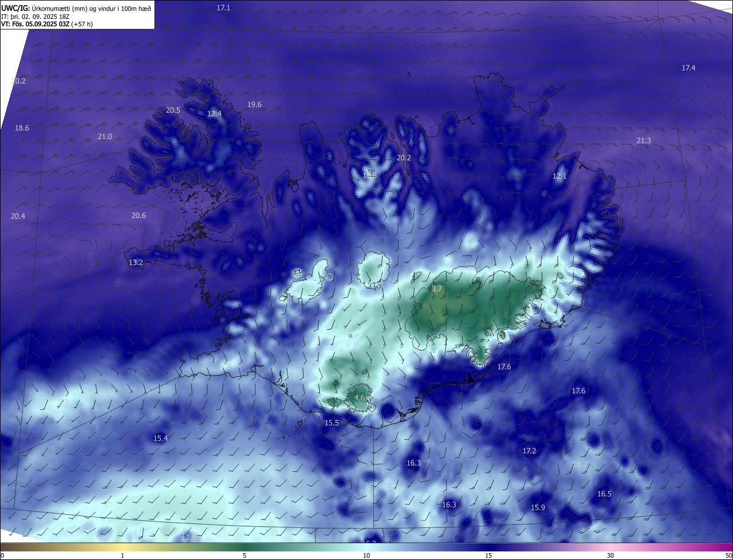Click the 16.5 value label
Screen dimensions: 733x560
click(x=604, y=494)
